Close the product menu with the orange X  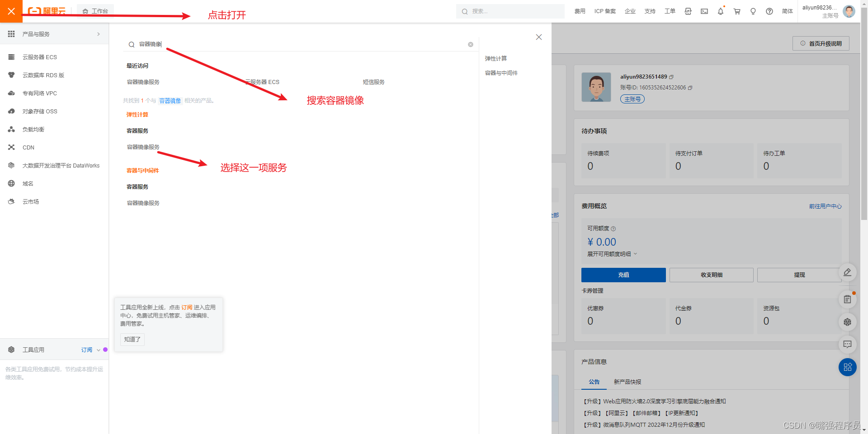pos(11,11)
